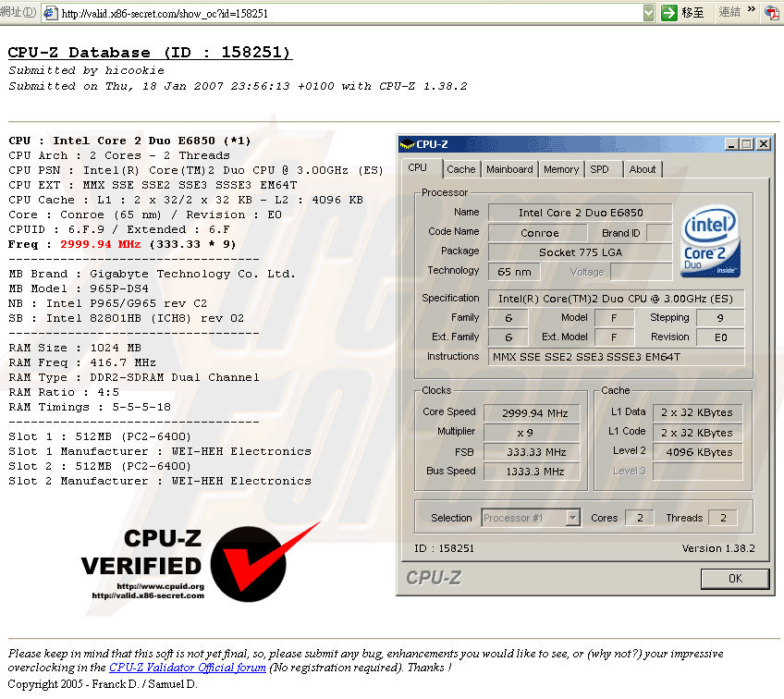The height and width of the screenshot is (699, 784).
Task: Open the Memory tab
Action: point(561,169)
